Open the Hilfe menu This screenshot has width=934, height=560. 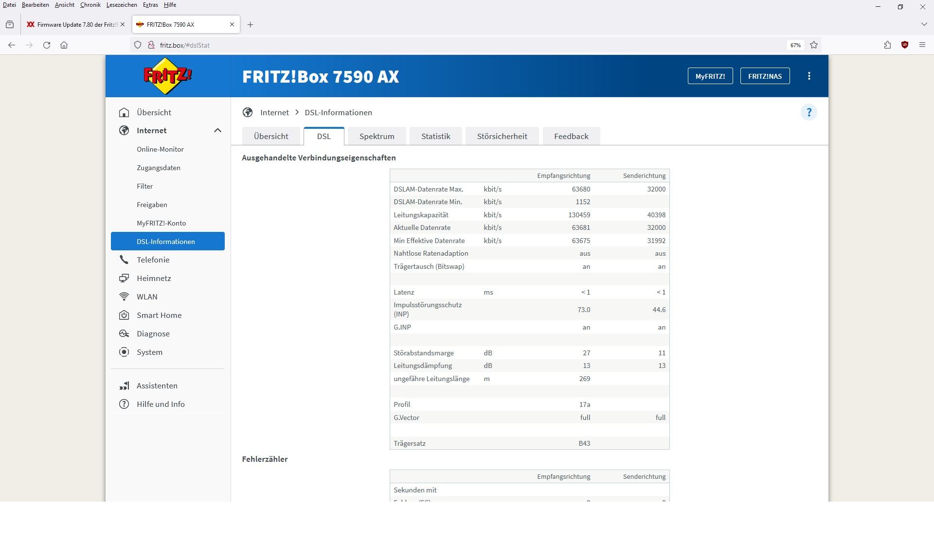[x=170, y=5]
